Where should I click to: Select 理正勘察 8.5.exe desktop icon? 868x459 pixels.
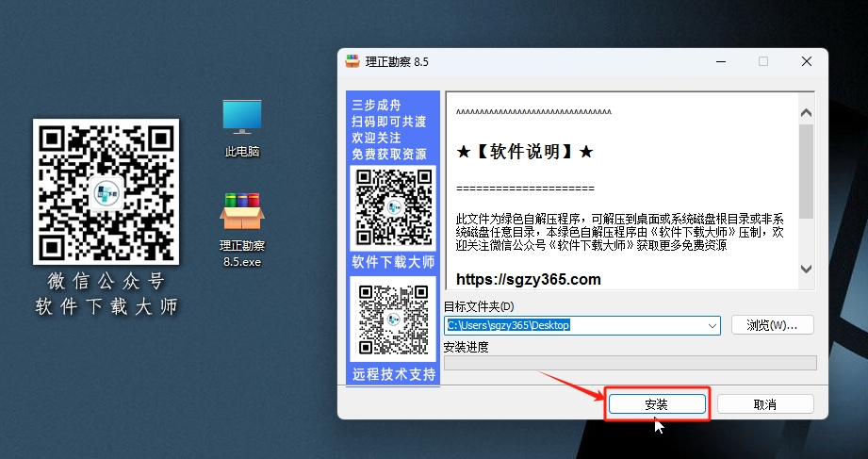click(x=242, y=230)
